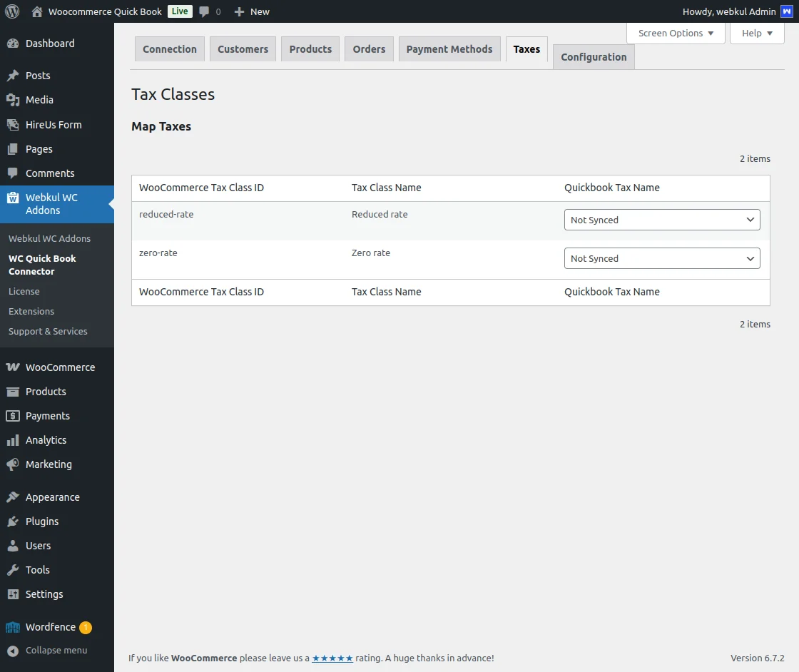Switch to the Payment Methods tab

pyautogui.click(x=449, y=49)
